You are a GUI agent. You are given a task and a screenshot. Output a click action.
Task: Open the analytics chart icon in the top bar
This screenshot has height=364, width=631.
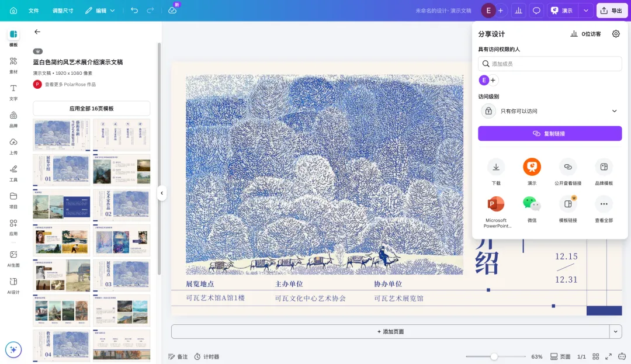click(518, 11)
